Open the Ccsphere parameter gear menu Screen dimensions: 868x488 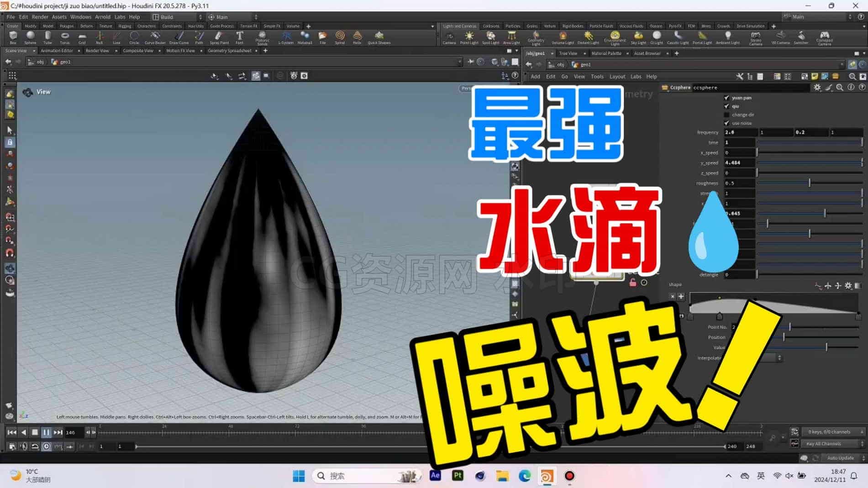point(817,87)
